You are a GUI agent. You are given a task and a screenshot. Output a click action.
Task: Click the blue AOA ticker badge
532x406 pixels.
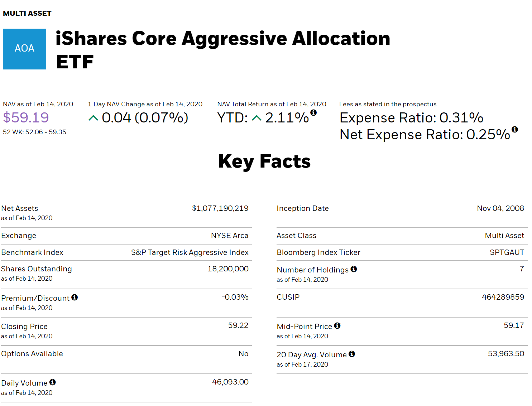[24, 49]
